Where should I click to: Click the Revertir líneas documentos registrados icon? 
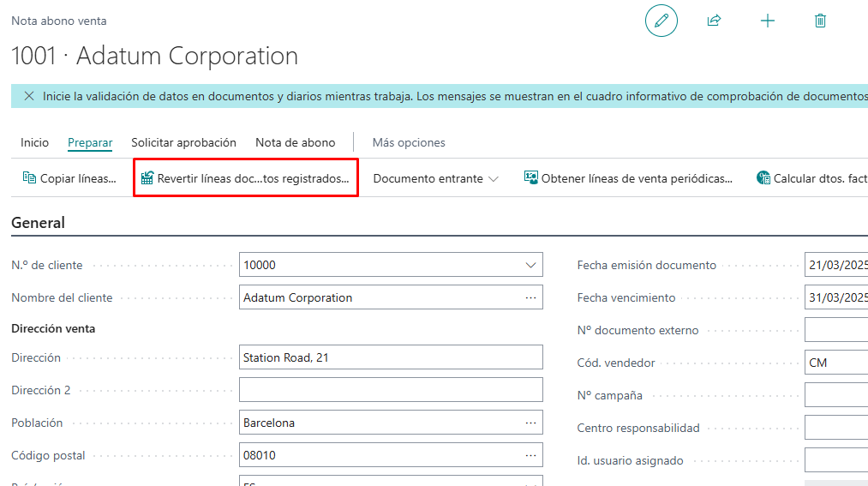147,178
